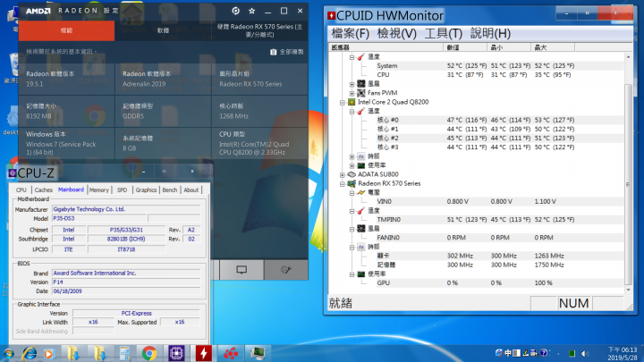
Task: Click the Radeon RX 570 Series card icon in HWMonitor
Action: (x=352, y=183)
